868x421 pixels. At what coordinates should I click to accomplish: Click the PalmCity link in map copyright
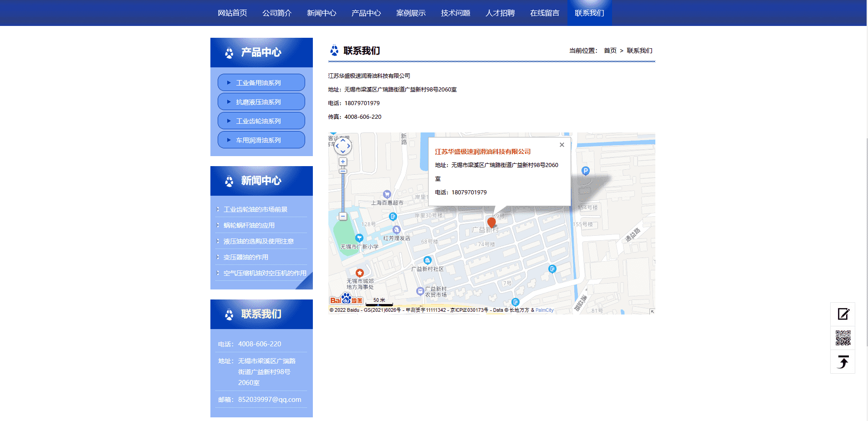(544, 310)
